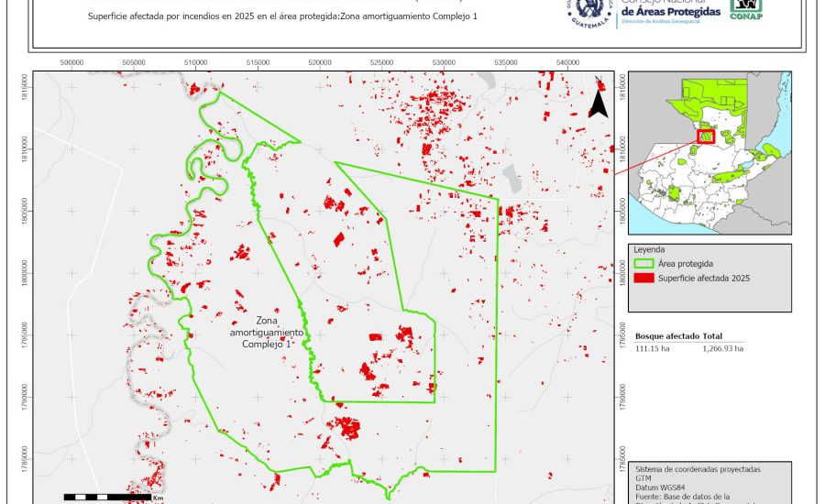
Task: Click the Bosque afectado column header
Action: click(665, 336)
